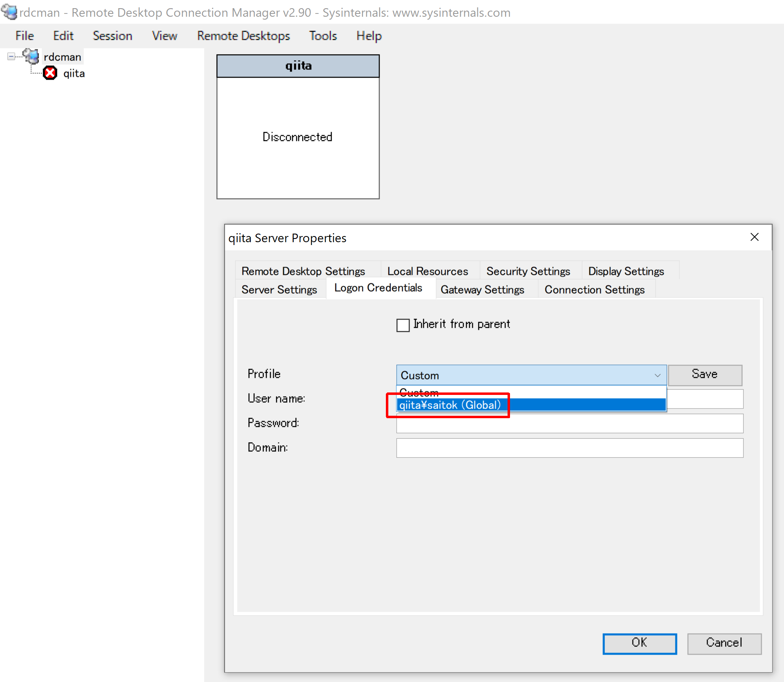Collapse the rdcman tree node
784x682 pixels.
tap(11, 56)
